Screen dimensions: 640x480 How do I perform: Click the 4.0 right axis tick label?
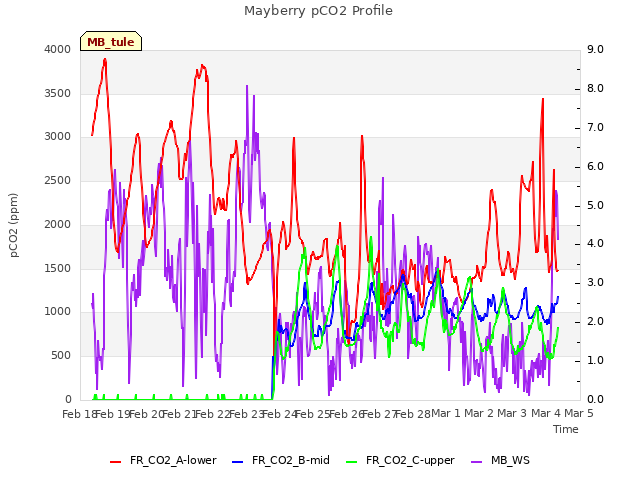click(595, 244)
